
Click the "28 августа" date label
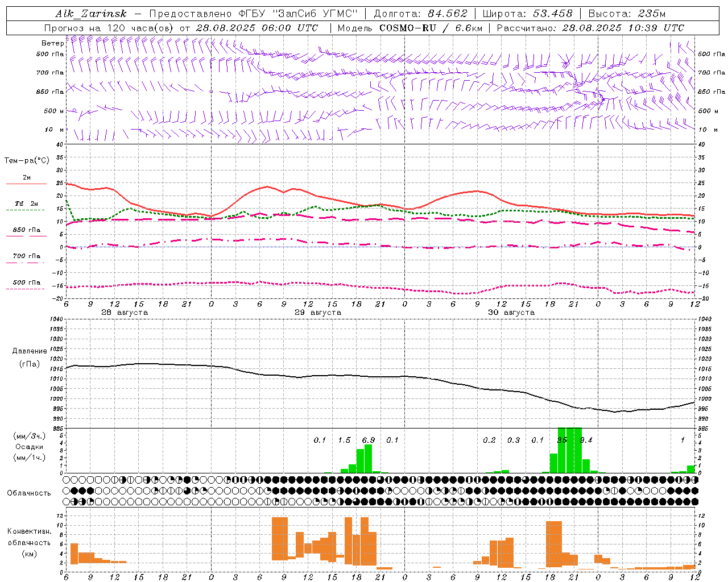(125, 313)
